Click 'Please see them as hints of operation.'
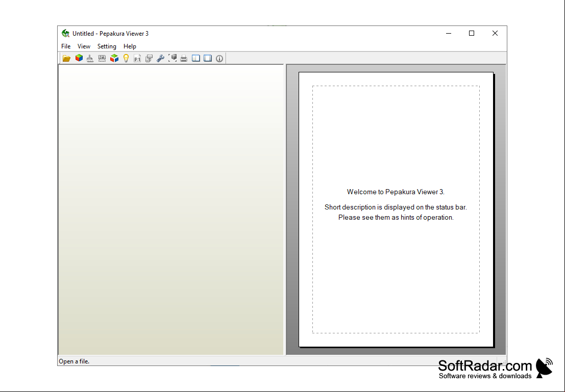Viewport: 565px width, 392px height. (396, 218)
